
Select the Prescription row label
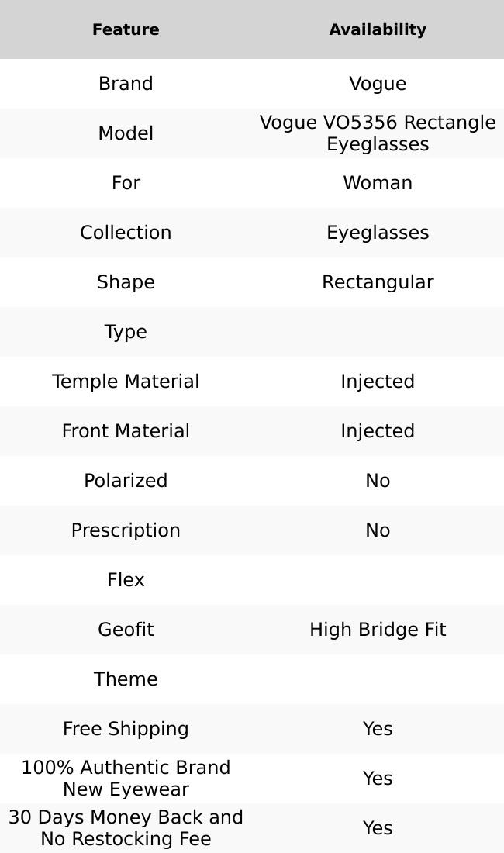[x=126, y=530]
